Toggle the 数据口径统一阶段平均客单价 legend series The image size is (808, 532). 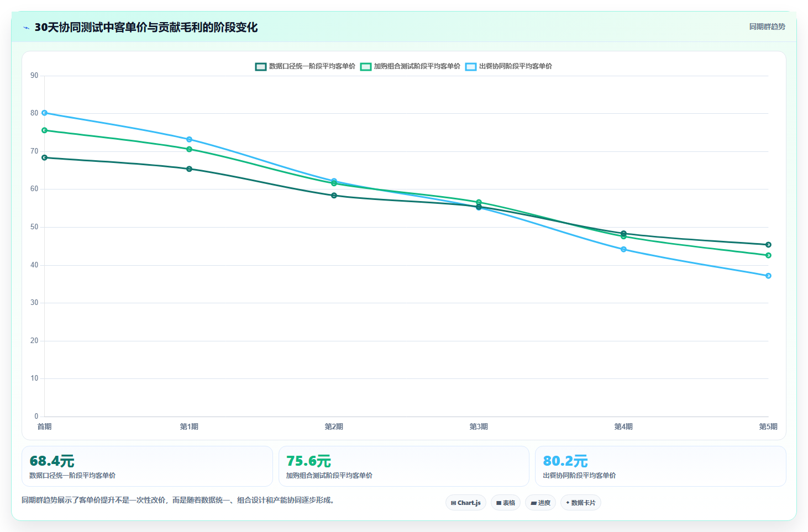pos(305,66)
